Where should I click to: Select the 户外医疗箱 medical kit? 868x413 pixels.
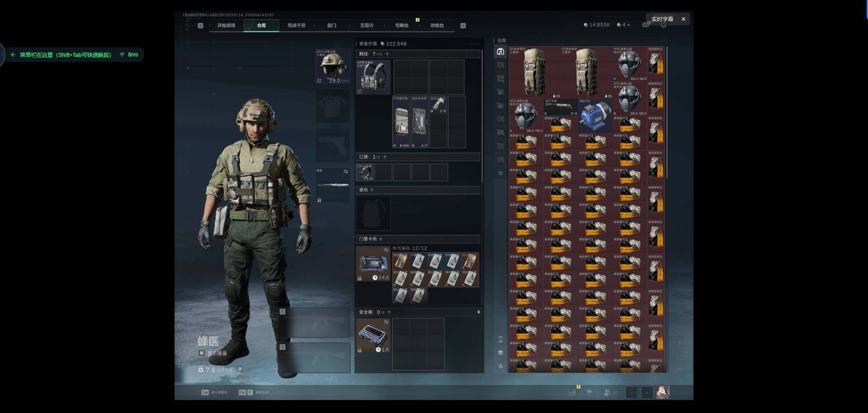click(x=401, y=122)
